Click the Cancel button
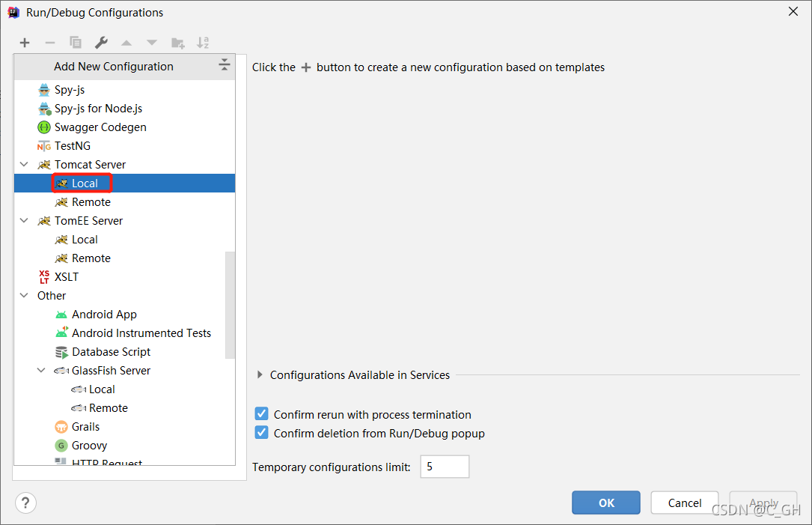This screenshot has height=525, width=812. [684, 503]
